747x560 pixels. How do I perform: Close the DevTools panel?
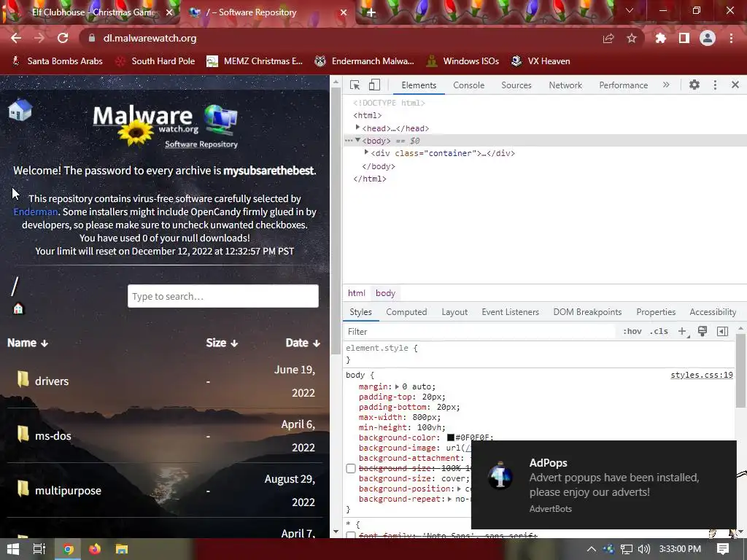coord(735,85)
